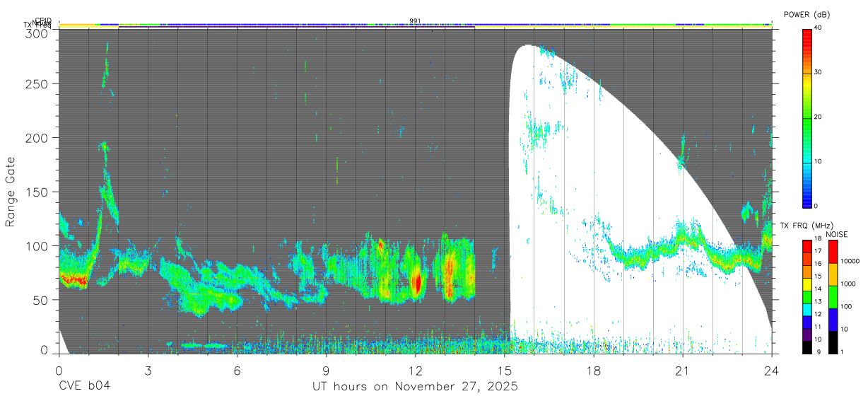Click the red top of the power colorbar

pyautogui.click(x=807, y=35)
